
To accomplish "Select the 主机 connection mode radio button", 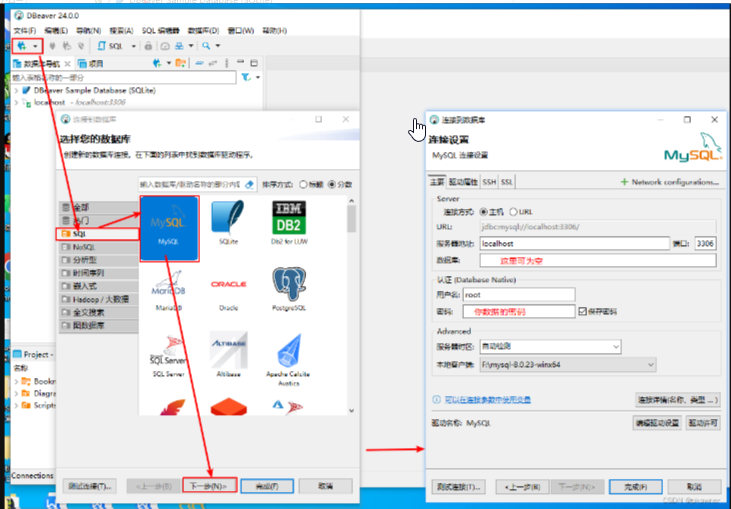I will [483, 212].
